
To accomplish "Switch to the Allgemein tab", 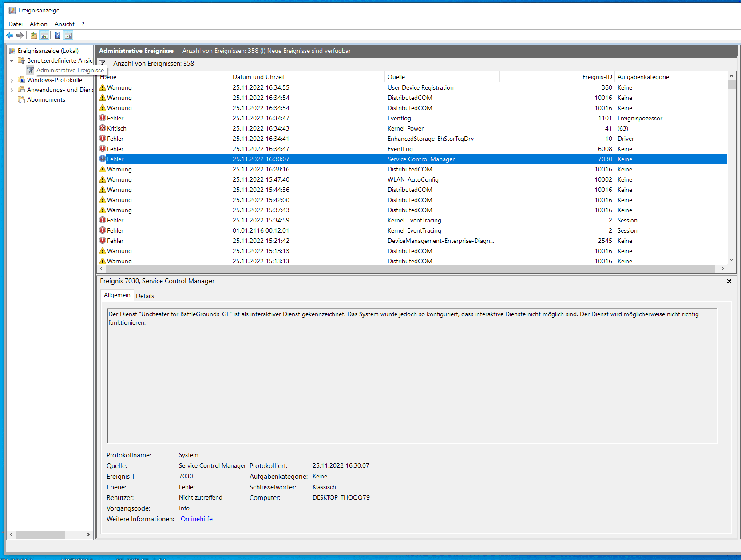I will (x=117, y=295).
